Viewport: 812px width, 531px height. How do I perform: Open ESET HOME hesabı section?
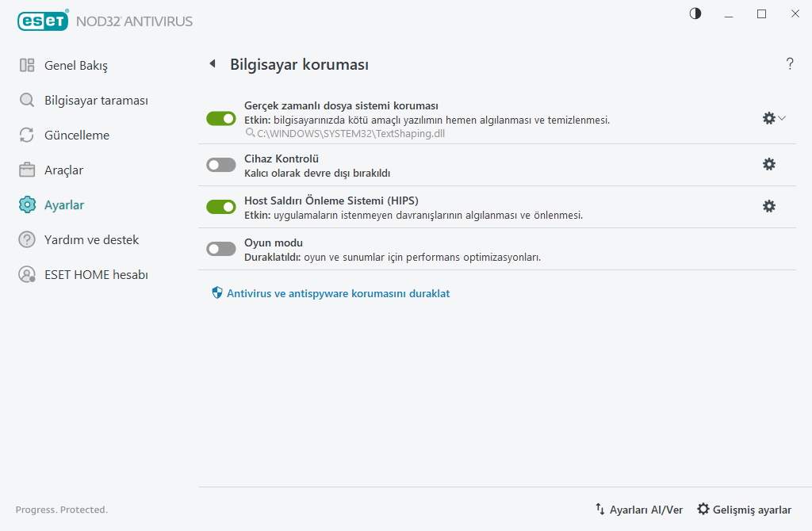point(96,274)
